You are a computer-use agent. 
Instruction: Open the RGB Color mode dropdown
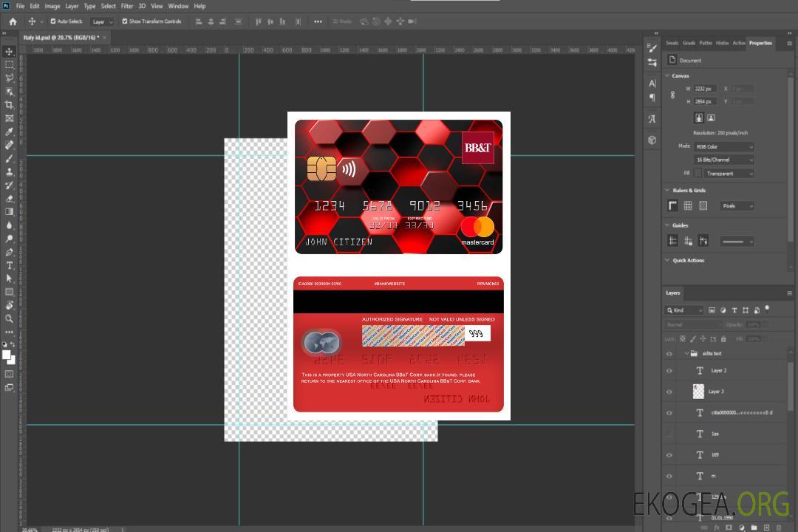(724, 146)
